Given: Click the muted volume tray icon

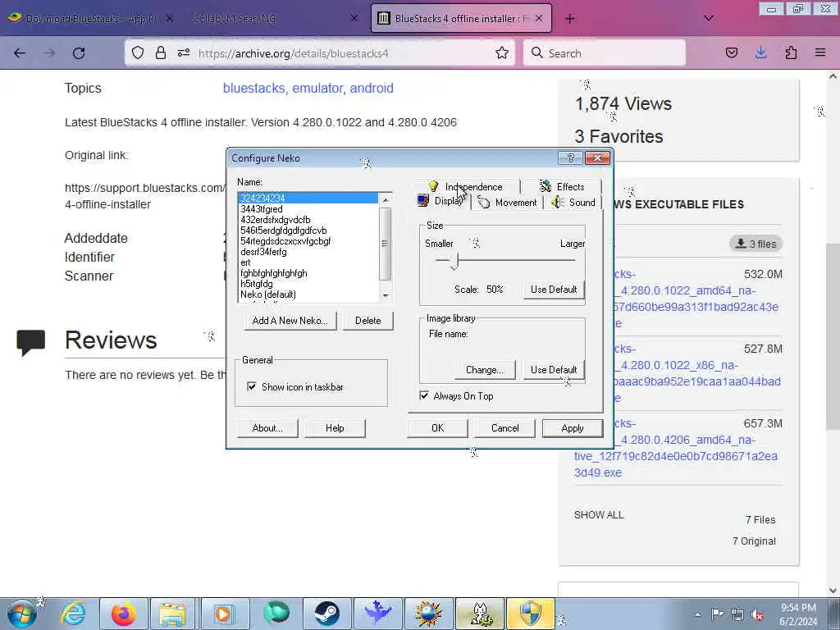Looking at the screenshot, I should pyautogui.click(x=757, y=614).
